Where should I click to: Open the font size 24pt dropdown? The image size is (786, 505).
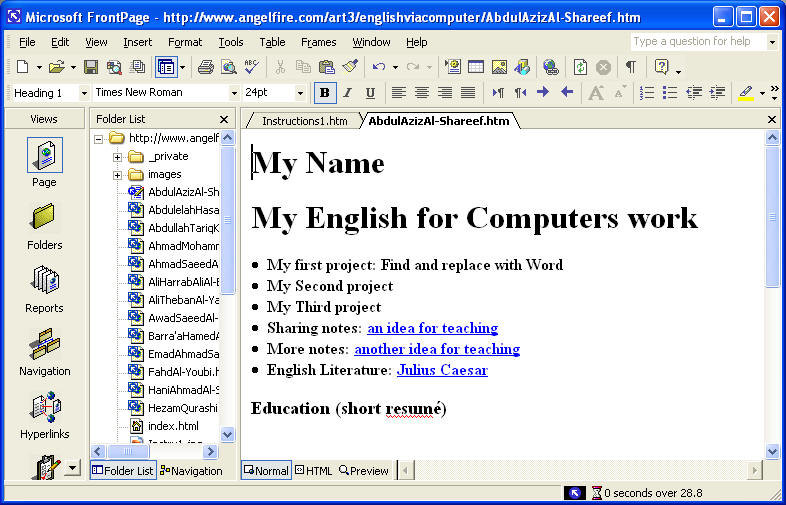click(x=300, y=93)
